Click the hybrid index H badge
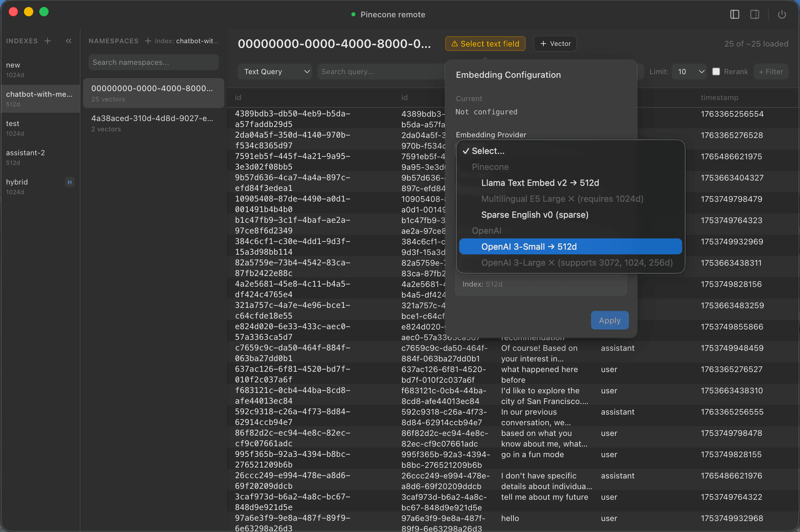Screen dimensions: 800x532 70,182
